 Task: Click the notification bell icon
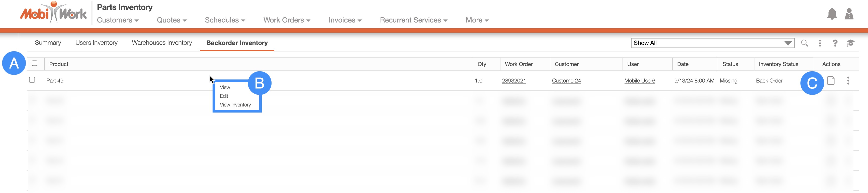[x=832, y=14]
